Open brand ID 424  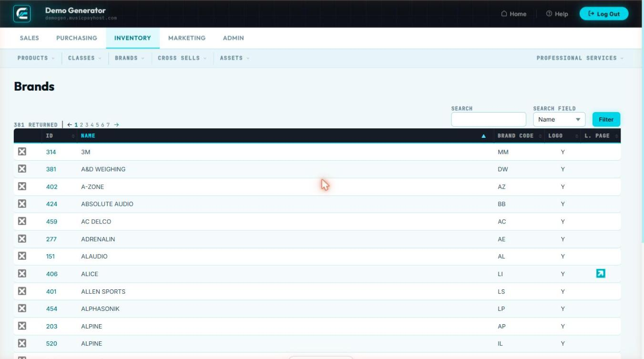click(51, 204)
